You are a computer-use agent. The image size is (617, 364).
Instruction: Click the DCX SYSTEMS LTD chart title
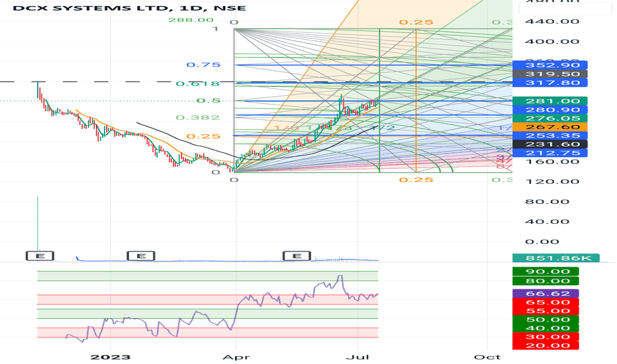(x=130, y=8)
